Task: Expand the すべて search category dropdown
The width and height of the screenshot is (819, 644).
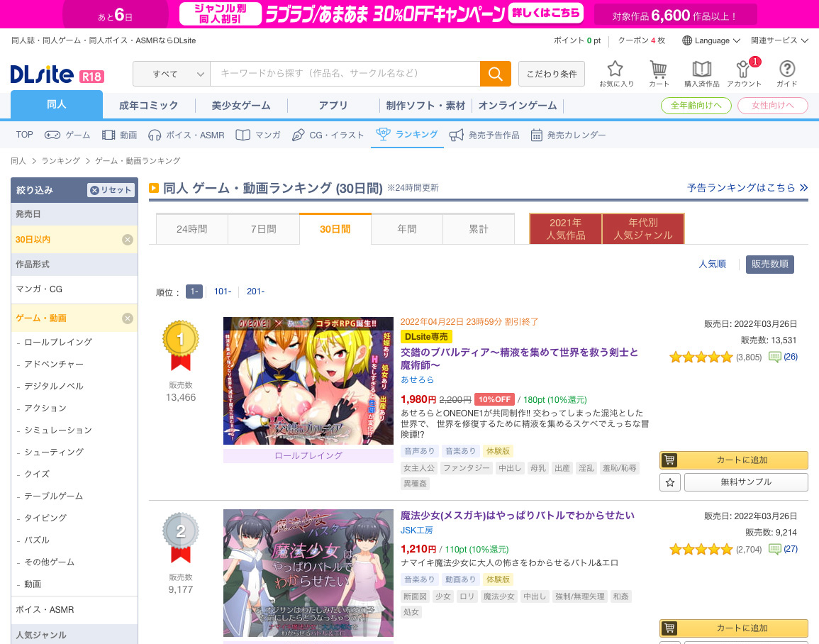Action: tap(172, 74)
